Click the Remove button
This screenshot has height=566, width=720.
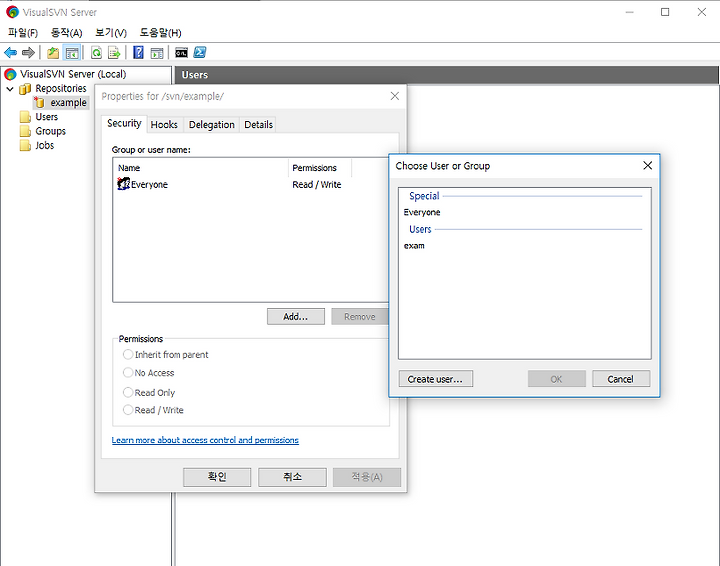tap(360, 317)
